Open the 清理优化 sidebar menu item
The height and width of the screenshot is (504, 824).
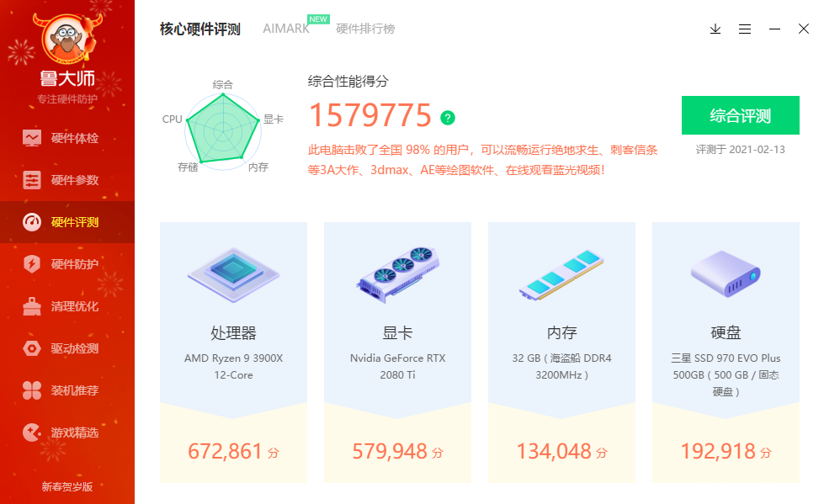pos(67,306)
